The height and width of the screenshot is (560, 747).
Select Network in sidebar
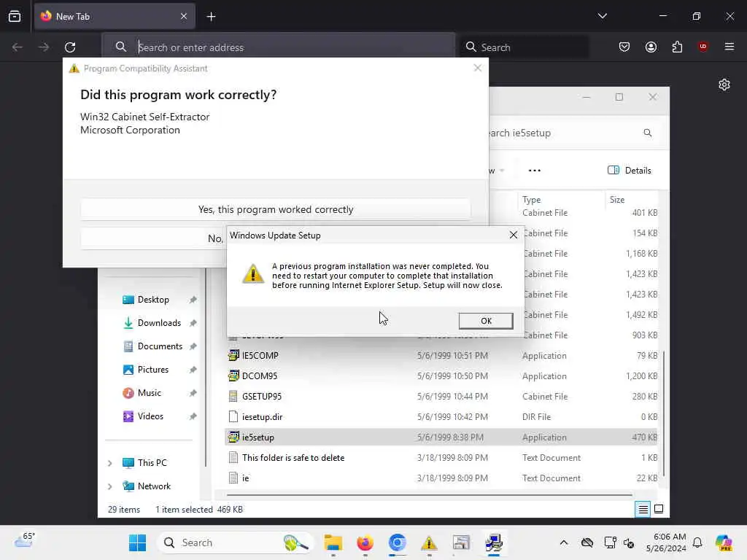154,486
